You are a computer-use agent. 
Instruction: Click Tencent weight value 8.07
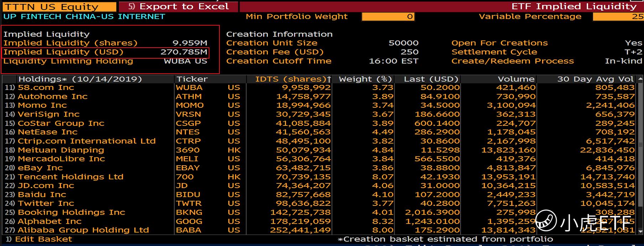pyautogui.click(x=383, y=177)
